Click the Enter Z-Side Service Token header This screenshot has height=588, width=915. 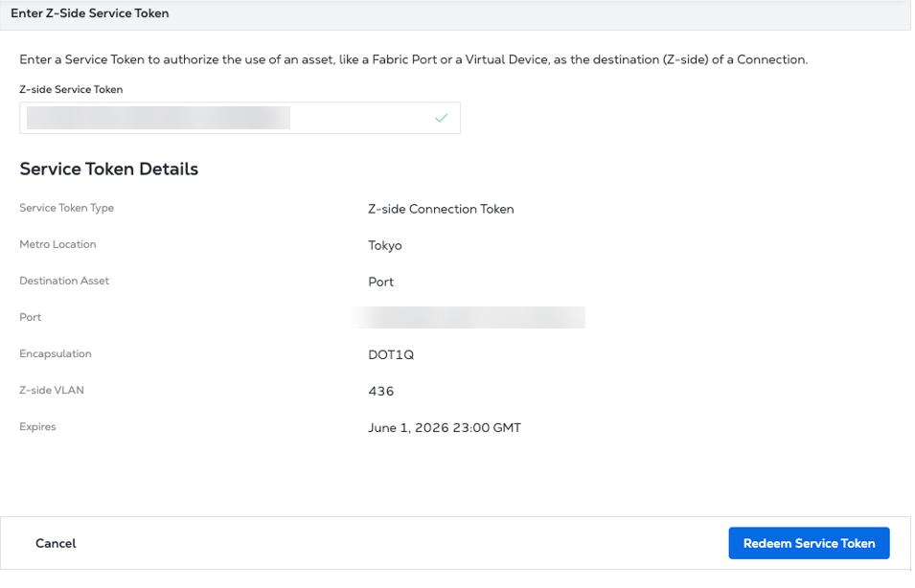tap(90, 13)
